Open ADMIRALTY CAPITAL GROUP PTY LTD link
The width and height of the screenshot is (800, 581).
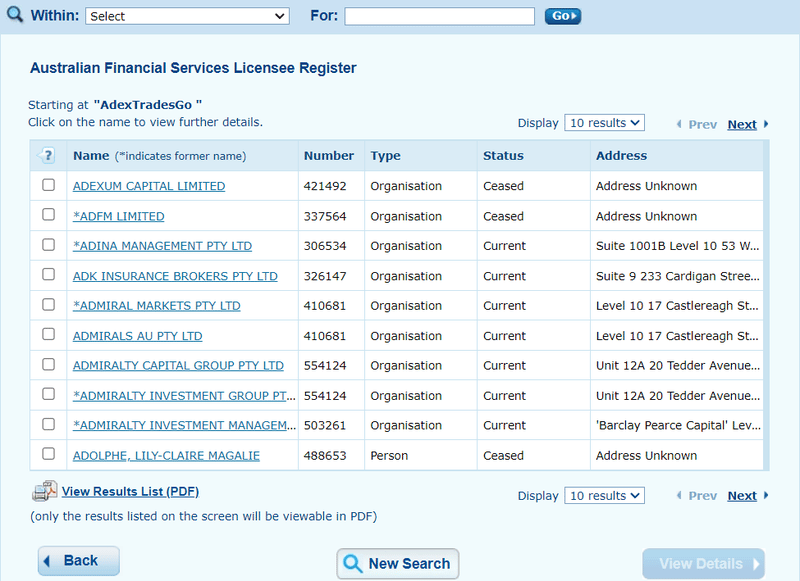click(178, 366)
